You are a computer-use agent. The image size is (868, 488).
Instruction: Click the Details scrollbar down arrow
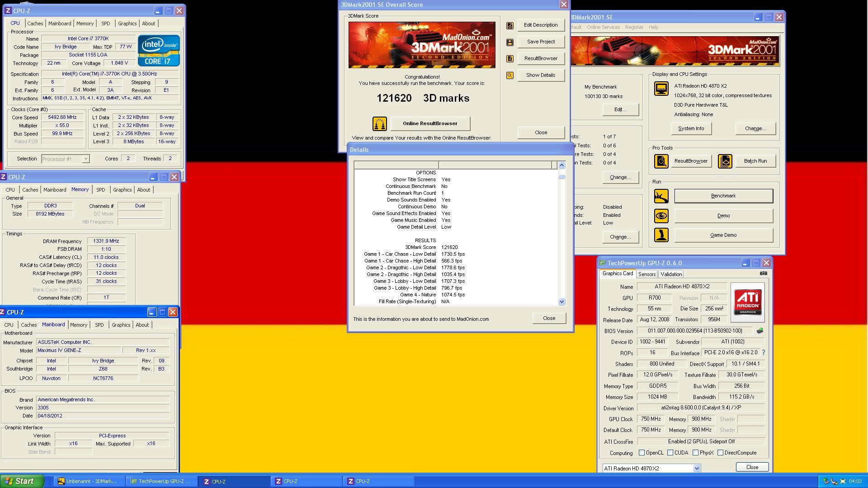561,301
